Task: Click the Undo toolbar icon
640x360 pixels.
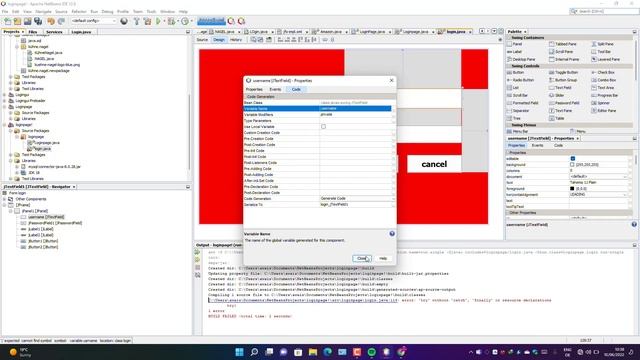Action: click(x=51, y=21)
